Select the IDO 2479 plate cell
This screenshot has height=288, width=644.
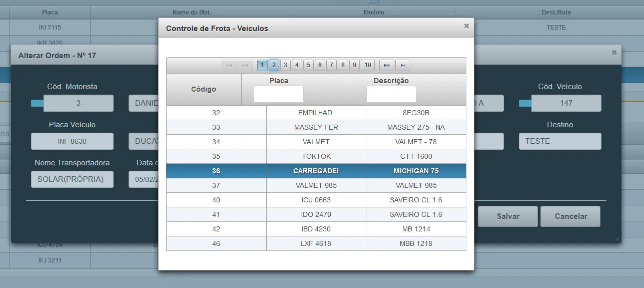316,214
